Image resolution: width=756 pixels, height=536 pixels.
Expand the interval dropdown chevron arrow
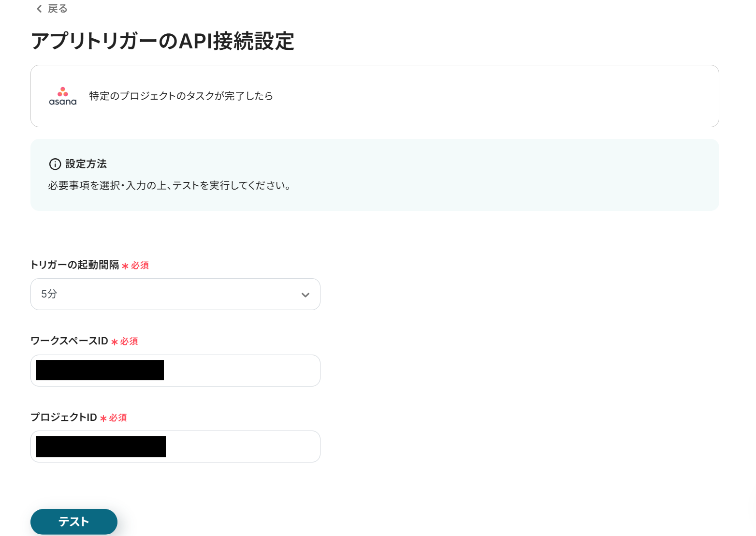[305, 295]
